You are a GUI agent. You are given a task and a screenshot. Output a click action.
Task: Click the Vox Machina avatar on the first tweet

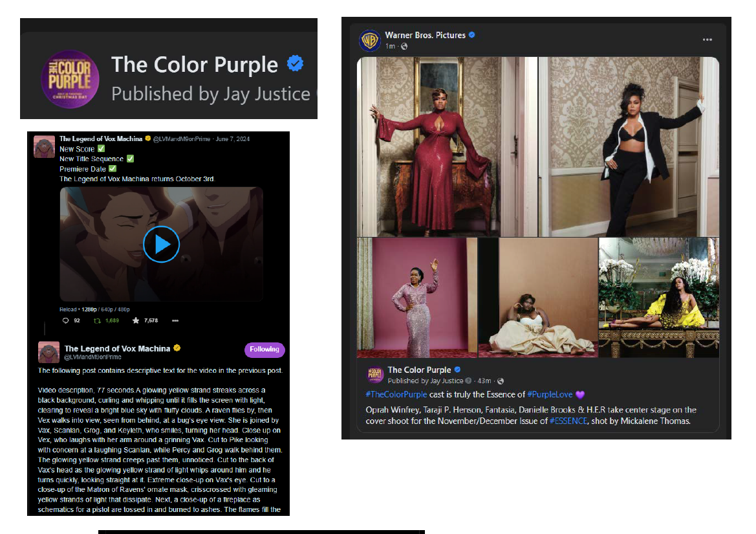45,147
